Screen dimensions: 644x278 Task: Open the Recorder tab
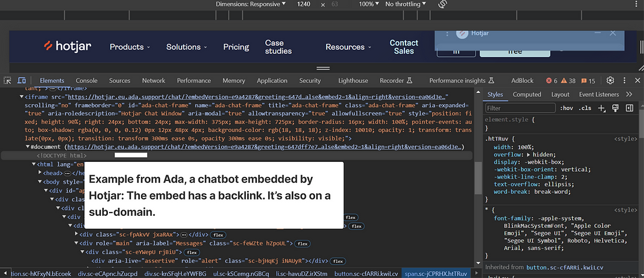pos(396,81)
